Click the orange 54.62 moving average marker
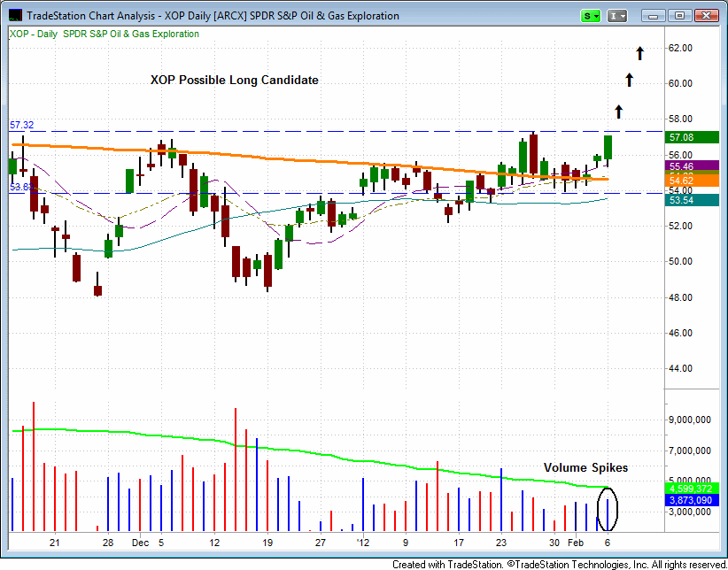 coord(692,181)
